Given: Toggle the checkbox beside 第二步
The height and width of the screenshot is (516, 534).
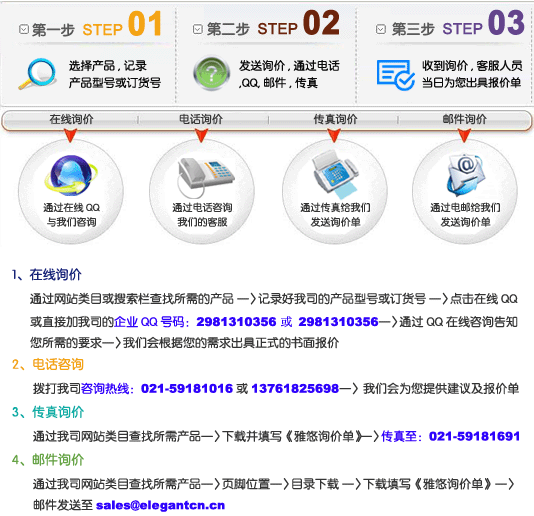Looking at the screenshot, I should pyautogui.click(x=198, y=29).
